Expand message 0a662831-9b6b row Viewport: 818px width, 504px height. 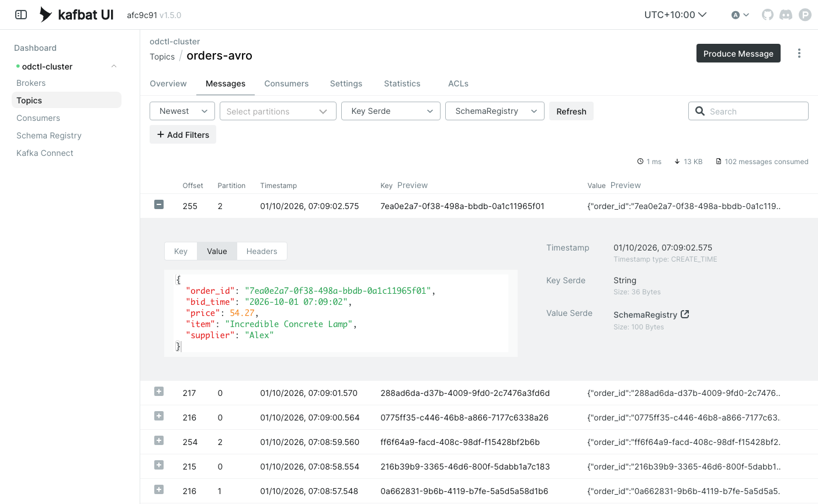(x=159, y=489)
